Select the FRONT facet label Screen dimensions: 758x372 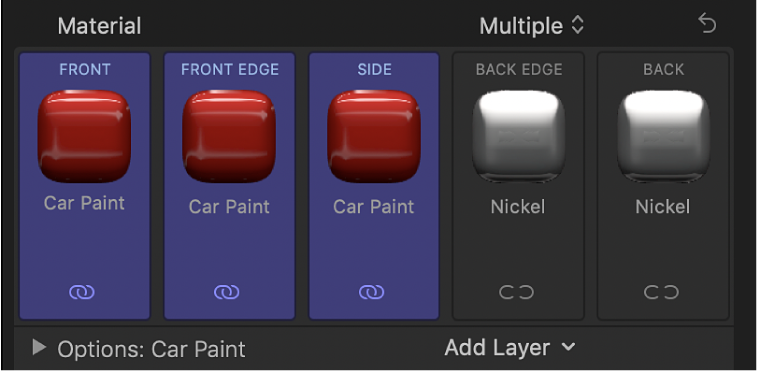[85, 70]
